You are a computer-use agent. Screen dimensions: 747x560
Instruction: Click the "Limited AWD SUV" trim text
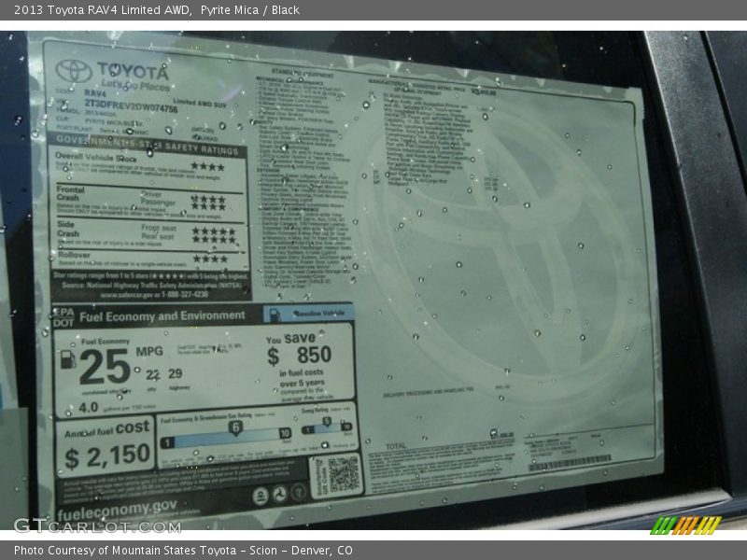pos(200,103)
